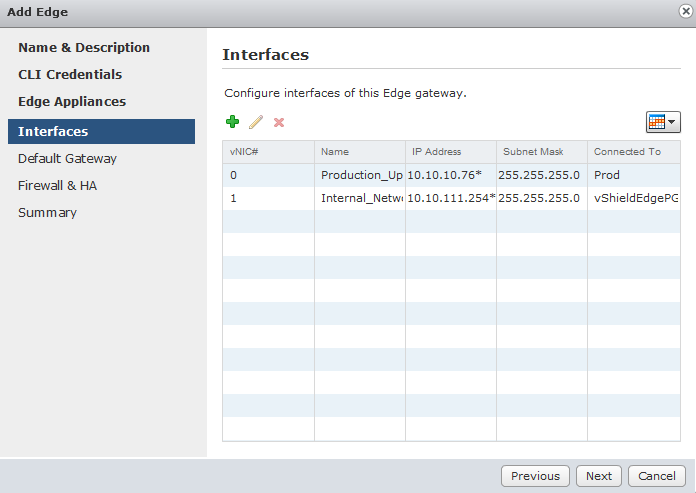696x493 pixels.
Task: Jump to the Summary step
Action: (47, 212)
